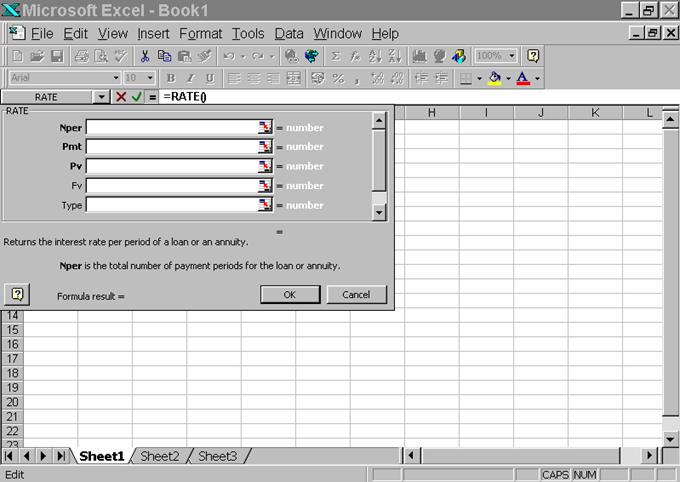The width and height of the screenshot is (680, 482).
Task: Open the Insert menu
Action: tap(154, 33)
